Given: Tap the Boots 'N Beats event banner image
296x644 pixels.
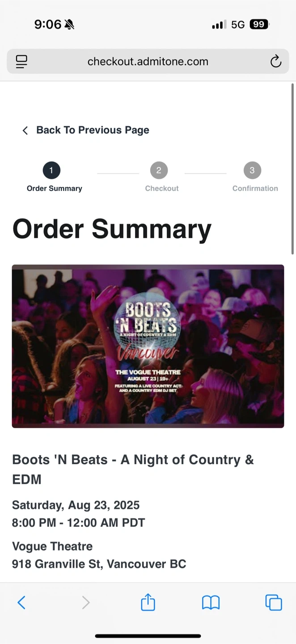Looking at the screenshot, I should click(x=148, y=346).
